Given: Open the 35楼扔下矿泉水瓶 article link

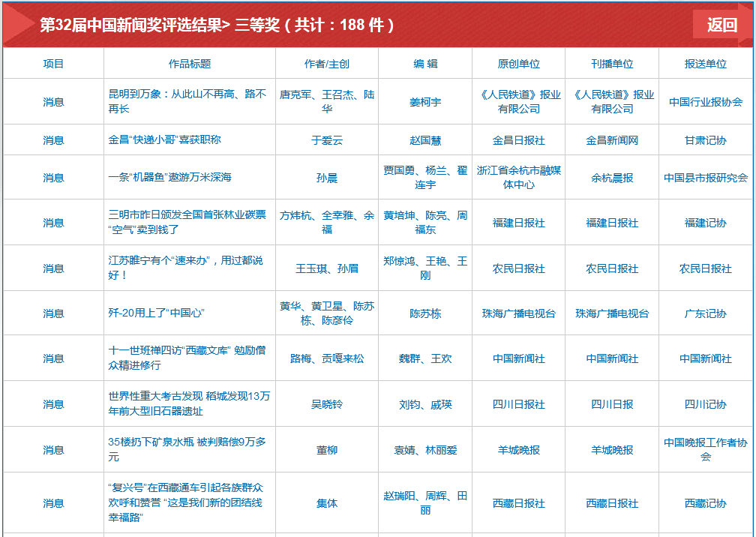Looking at the screenshot, I should point(187,449).
